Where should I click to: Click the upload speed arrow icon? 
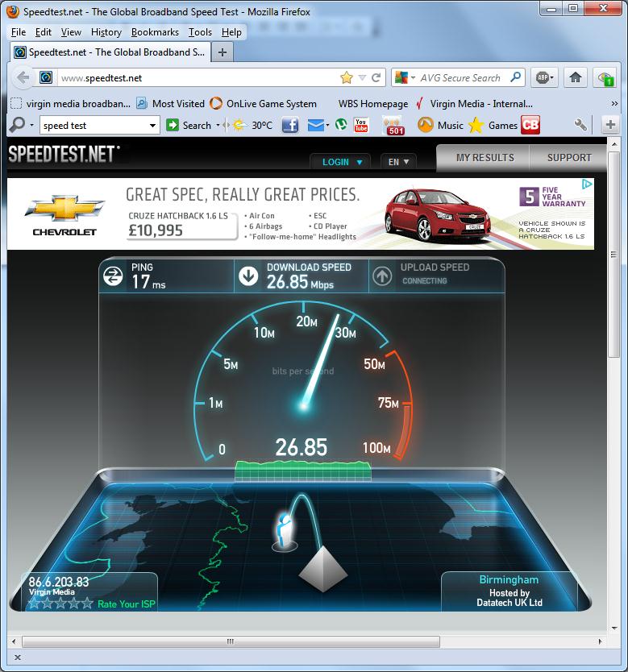click(382, 276)
